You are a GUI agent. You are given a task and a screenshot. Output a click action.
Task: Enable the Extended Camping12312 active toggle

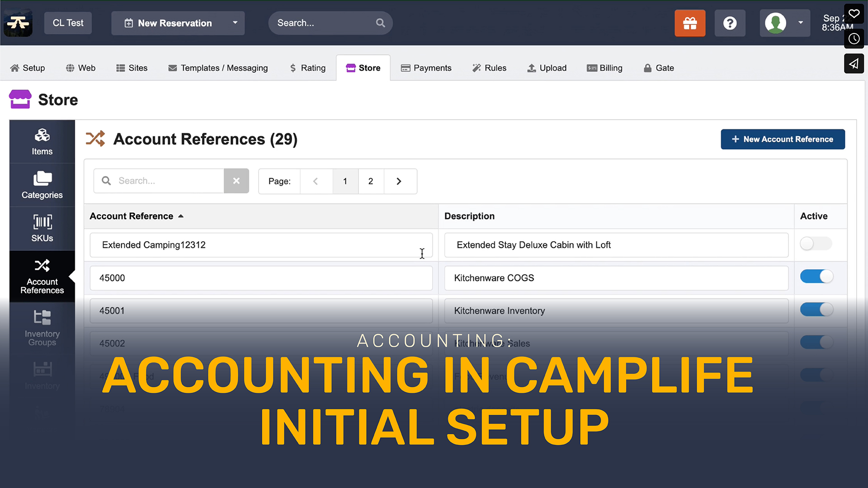[816, 244]
